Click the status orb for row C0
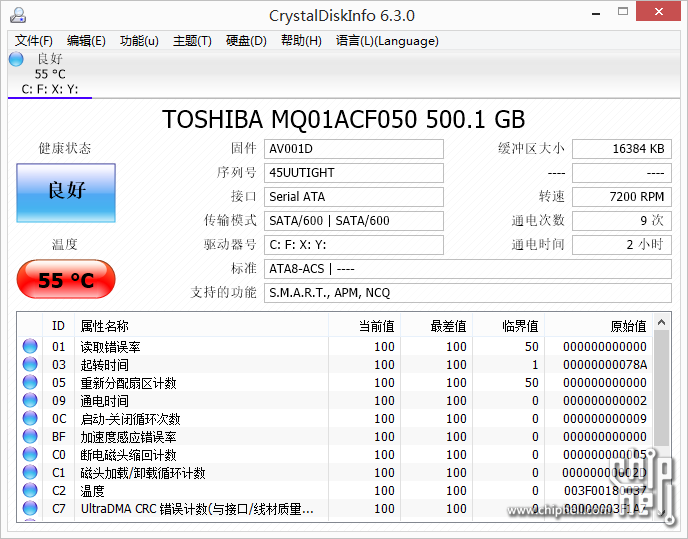688x539 pixels. click(x=30, y=454)
